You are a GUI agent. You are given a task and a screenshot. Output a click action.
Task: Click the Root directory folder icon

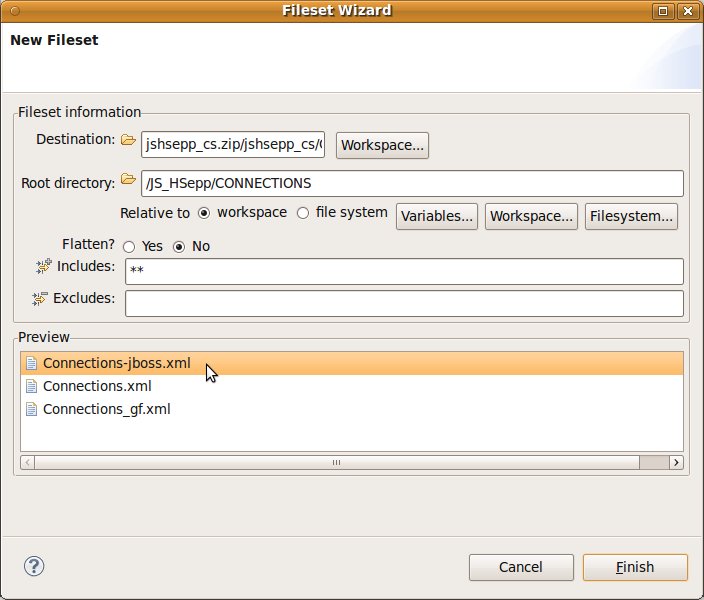pos(128,180)
